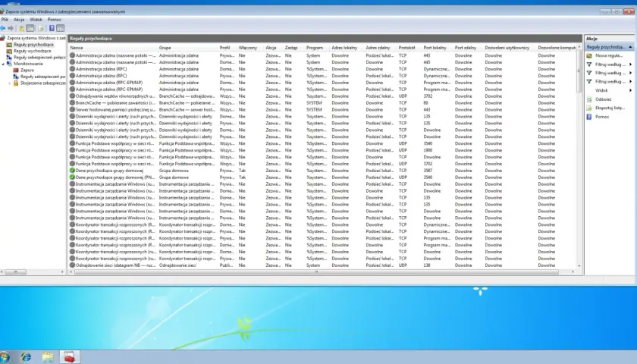The height and width of the screenshot is (364, 637).
Task: Click the padlock icon of Skojarzenia zabezpieczeń
Action: 16,83
